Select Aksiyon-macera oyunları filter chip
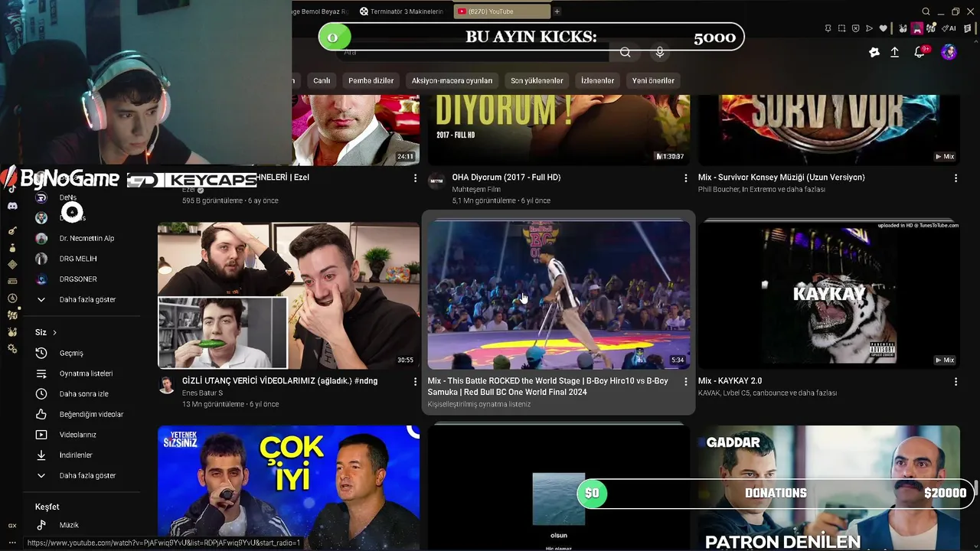 click(452, 80)
